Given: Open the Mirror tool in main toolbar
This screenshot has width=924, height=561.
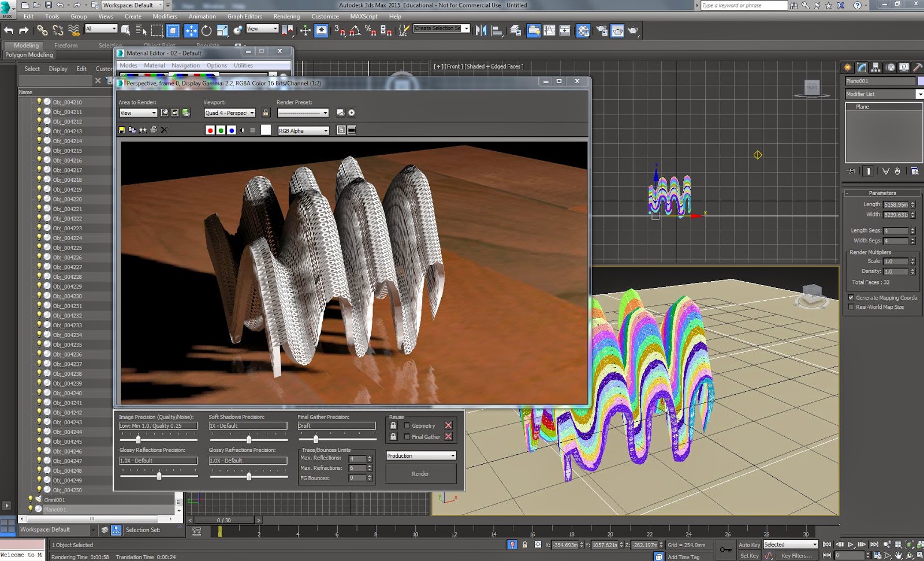Looking at the screenshot, I should 480,30.
